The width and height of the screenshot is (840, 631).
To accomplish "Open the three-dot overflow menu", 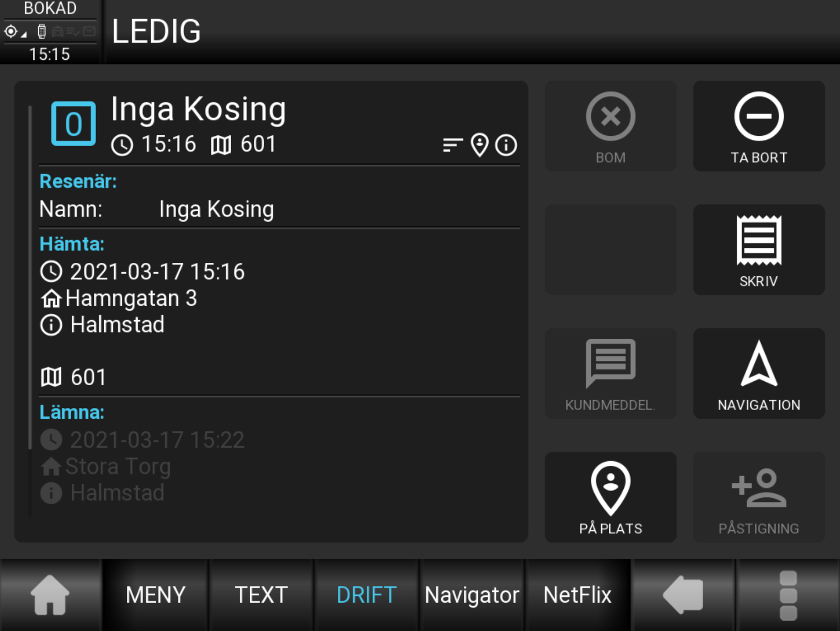I will point(788,595).
